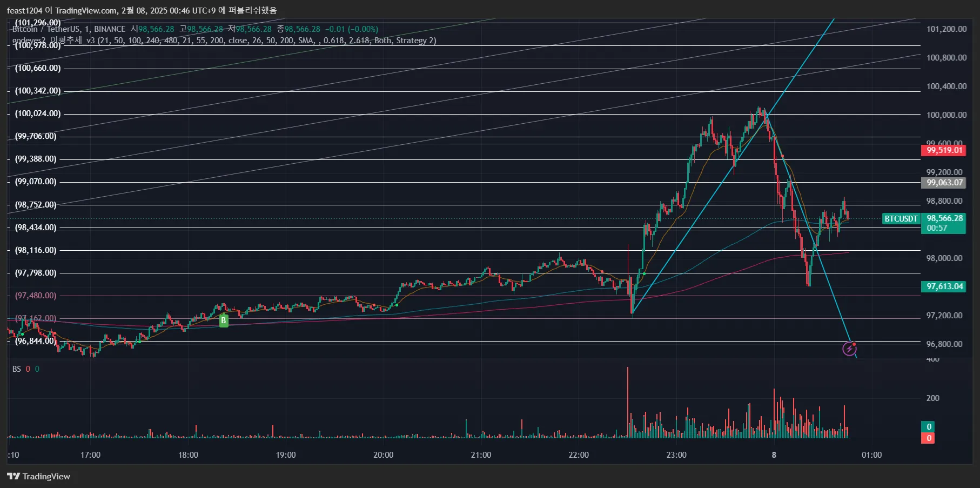980x488 pixels.
Task: Click the 17:00 time axis label
Action: pos(90,455)
